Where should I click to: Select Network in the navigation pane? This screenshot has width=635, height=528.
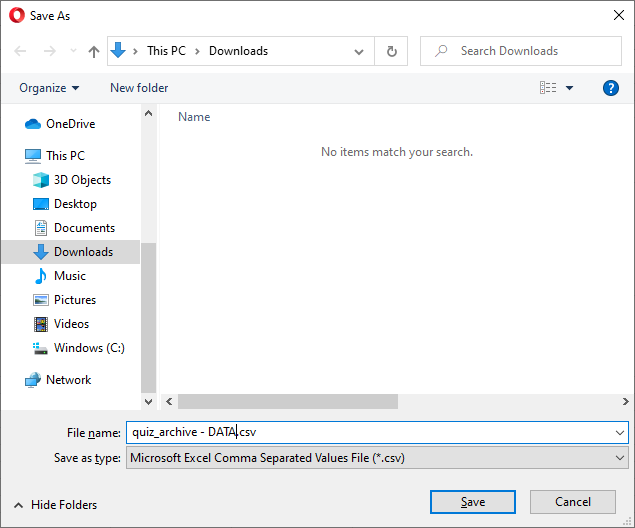[x=68, y=380]
